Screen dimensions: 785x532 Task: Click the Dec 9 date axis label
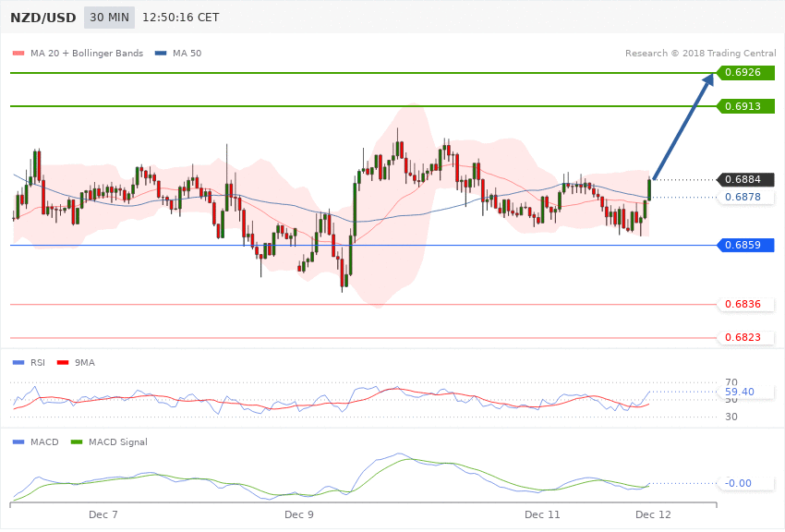point(299,515)
